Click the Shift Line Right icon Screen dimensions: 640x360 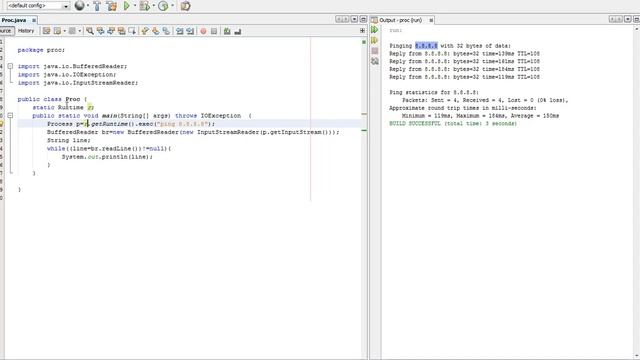(190, 31)
